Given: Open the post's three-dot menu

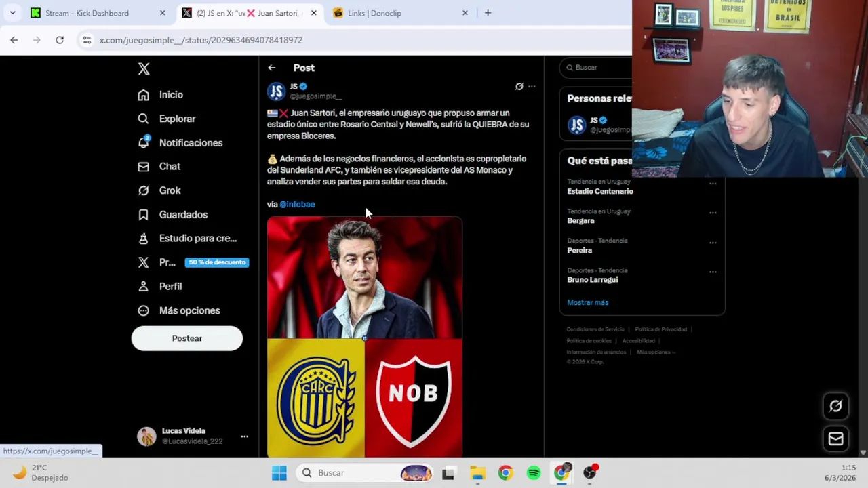Looking at the screenshot, I should (532, 87).
